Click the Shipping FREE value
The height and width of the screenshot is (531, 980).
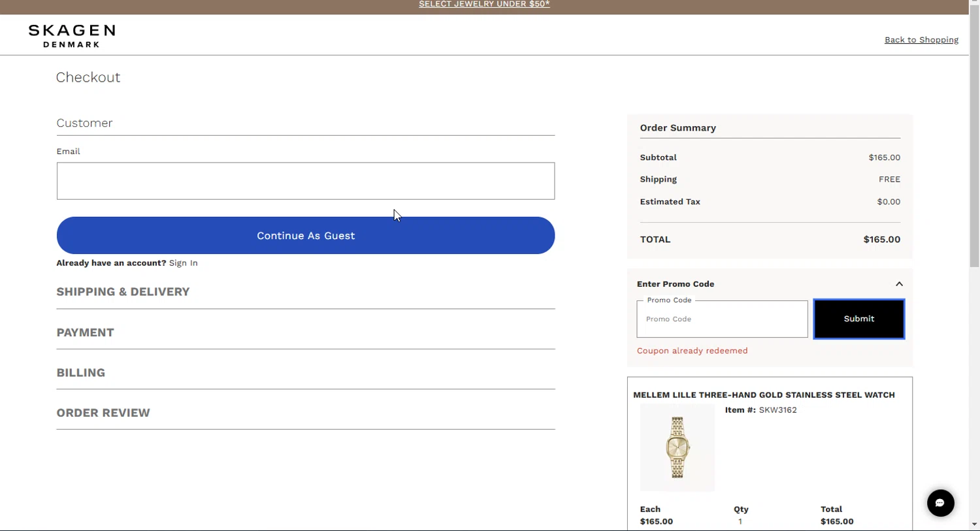[889, 180]
